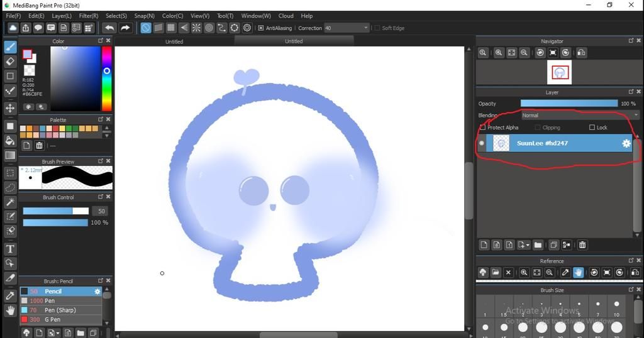Select the Magic Wand tool
Viewport: 644px width, 338px height.
pos(10,202)
